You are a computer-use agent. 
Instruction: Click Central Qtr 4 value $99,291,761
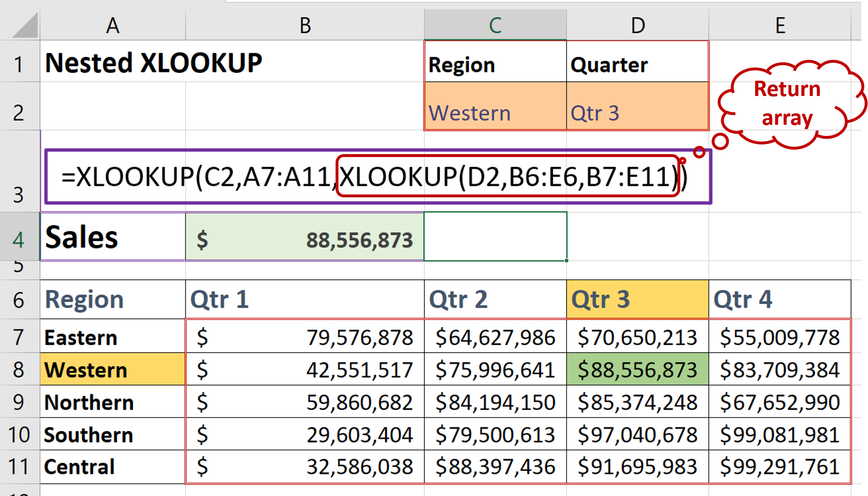click(780, 467)
